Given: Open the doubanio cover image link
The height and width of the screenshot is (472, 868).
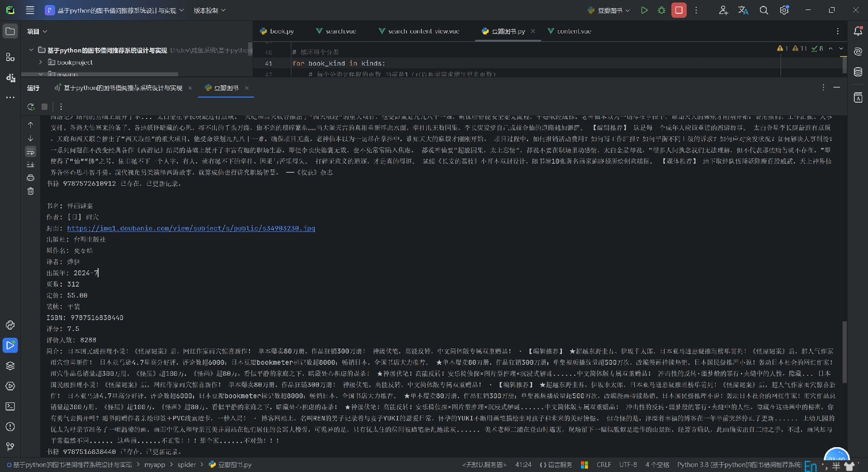Looking at the screenshot, I should (191, 228).
